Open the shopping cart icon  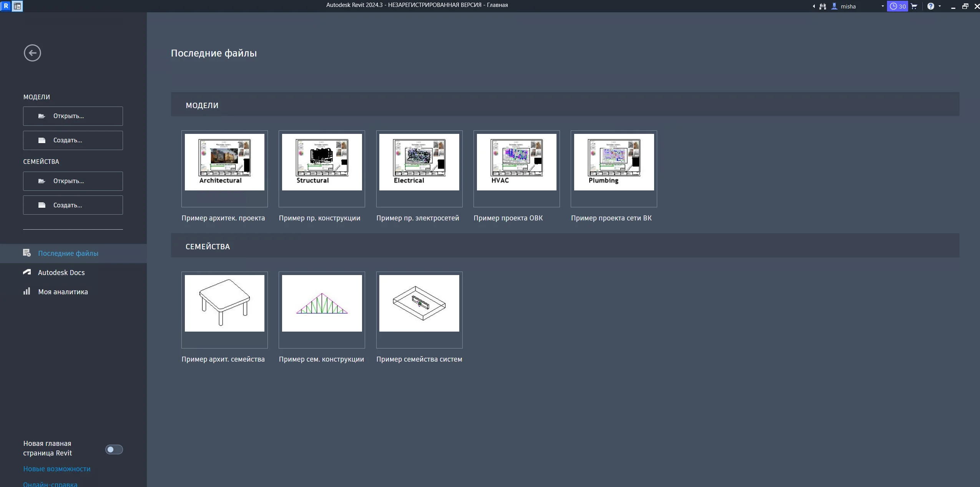[x=914, y=6]
